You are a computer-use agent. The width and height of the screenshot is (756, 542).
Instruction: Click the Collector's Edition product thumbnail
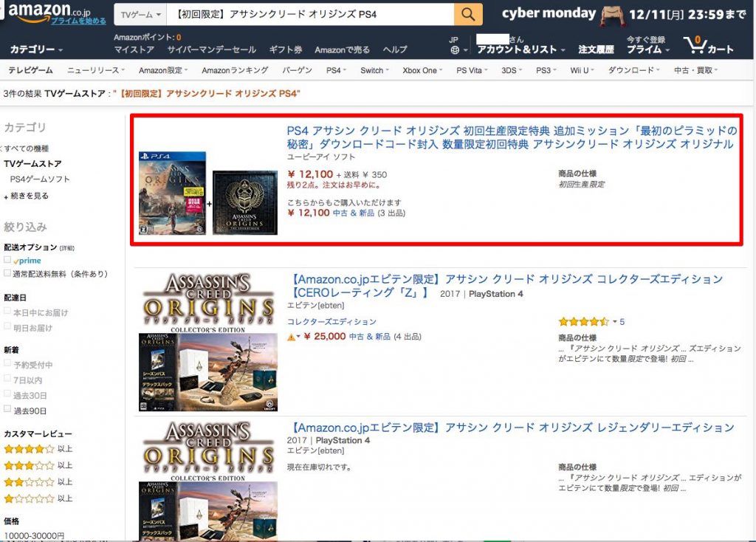(x=207, y=341)
